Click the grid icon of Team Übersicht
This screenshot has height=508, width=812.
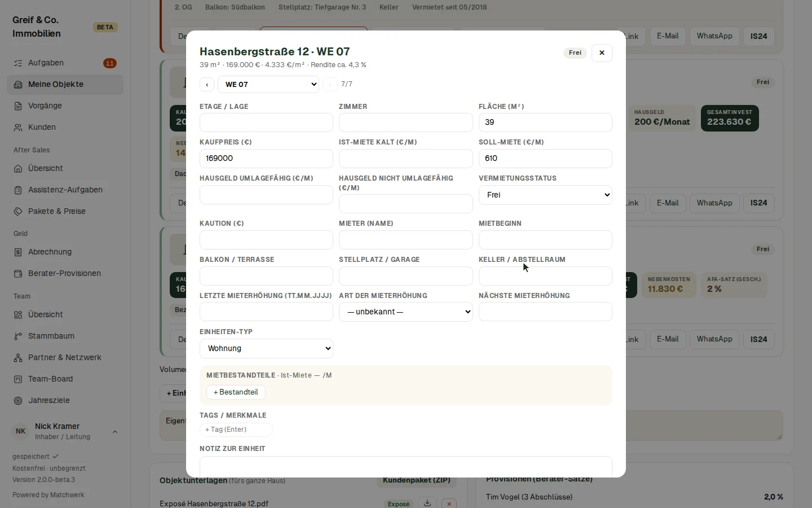[x=18, y=315]
